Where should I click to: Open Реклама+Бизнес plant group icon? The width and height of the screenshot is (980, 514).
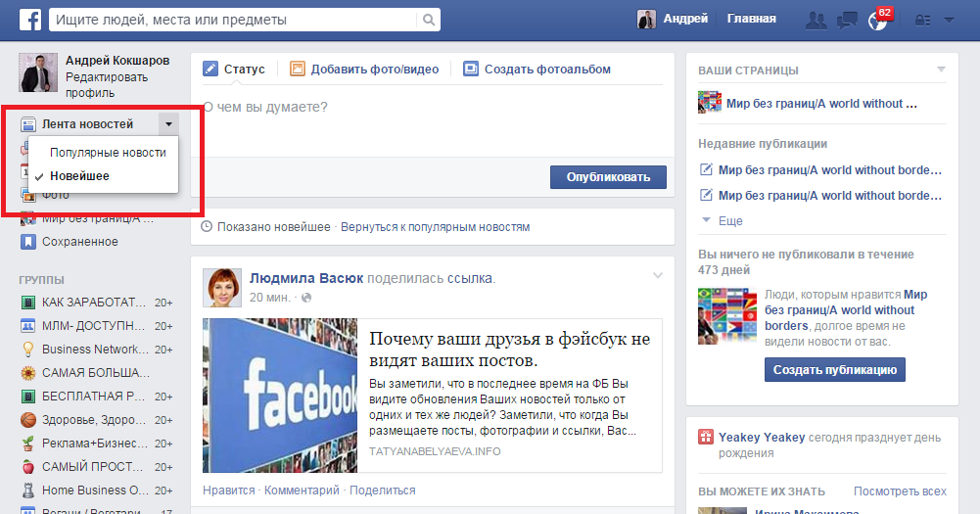point(28,444)
